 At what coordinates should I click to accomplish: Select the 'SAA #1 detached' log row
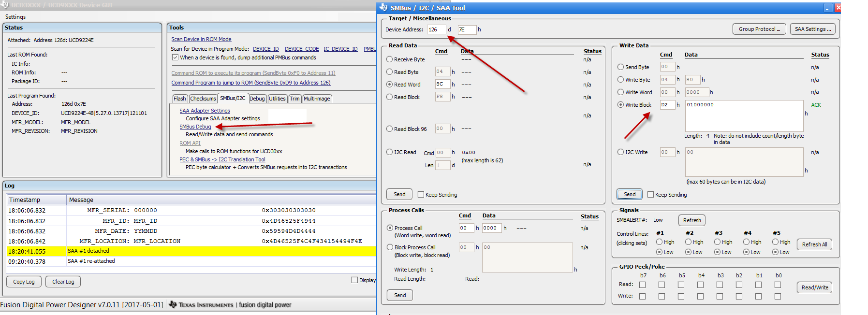(191, 251)
